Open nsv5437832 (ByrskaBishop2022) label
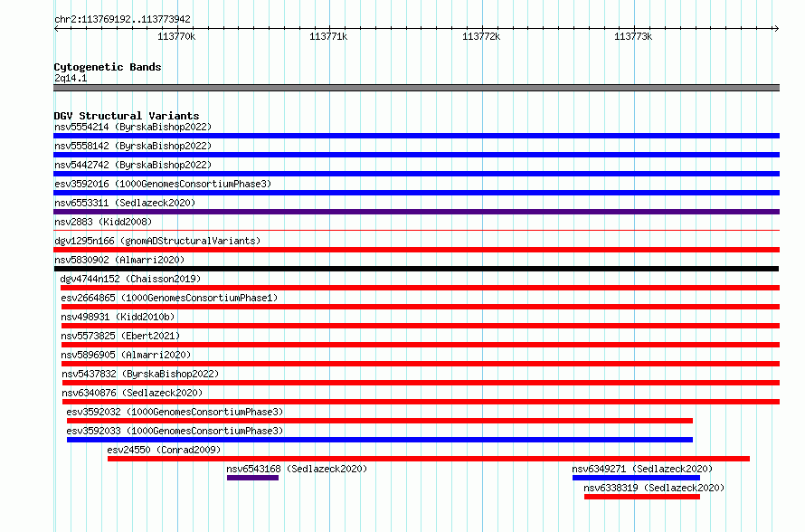Viewport: 805px width, 532px height. tap(140, 374)
